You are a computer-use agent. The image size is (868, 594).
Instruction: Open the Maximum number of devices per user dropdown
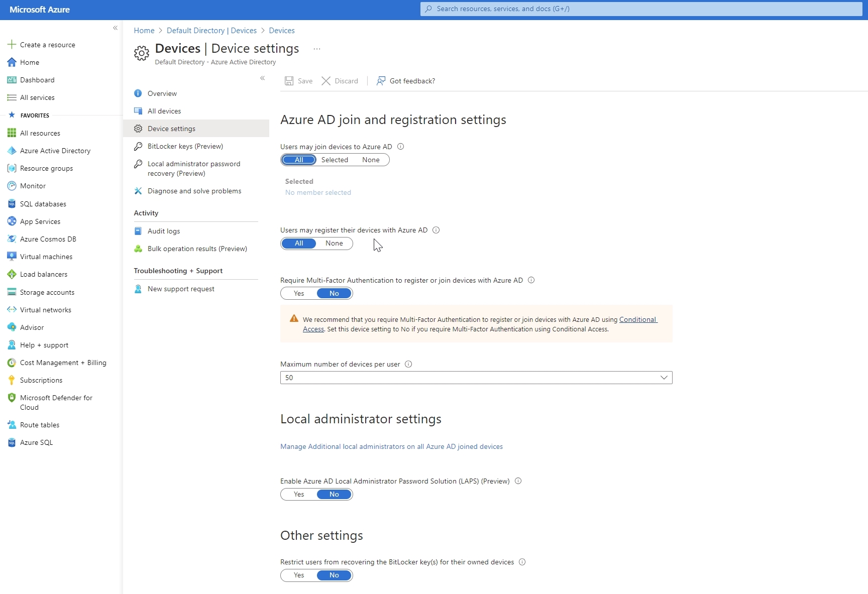coord(476,378)
